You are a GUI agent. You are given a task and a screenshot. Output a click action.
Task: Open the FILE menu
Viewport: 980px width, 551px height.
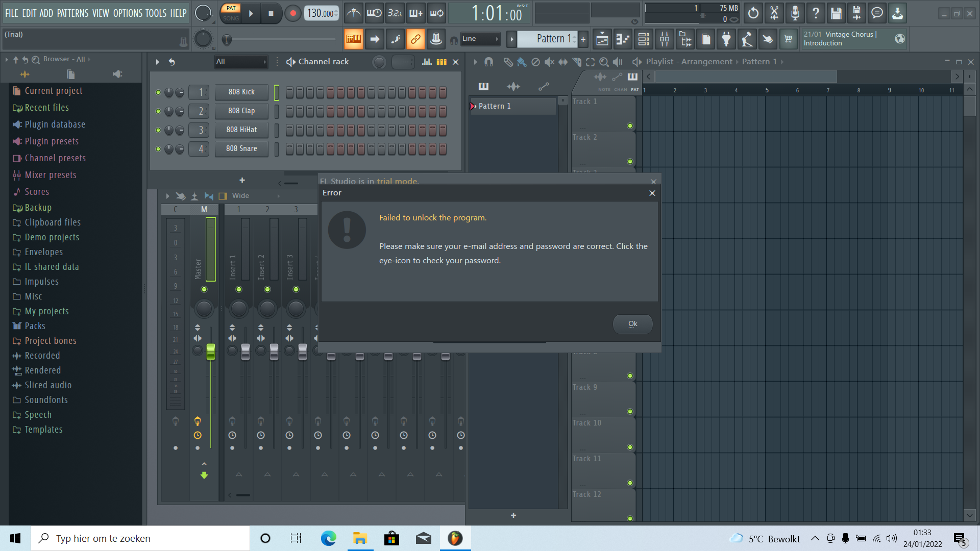point(11,13)
